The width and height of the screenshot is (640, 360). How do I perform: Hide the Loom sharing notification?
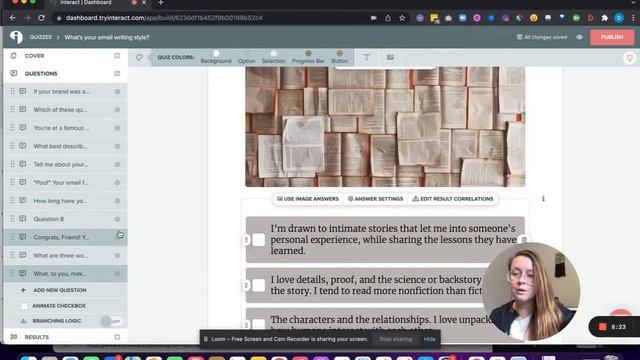[x=429, y=339]
